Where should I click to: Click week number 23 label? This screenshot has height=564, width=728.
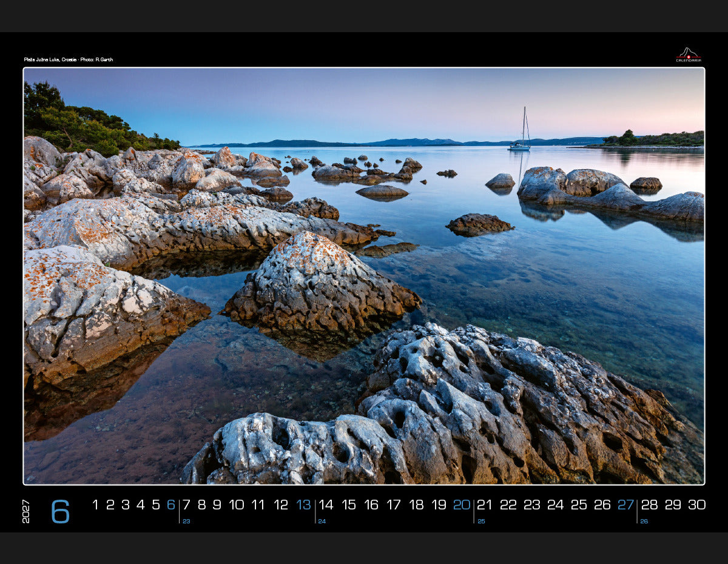pyautogui.click(x=186, y=521)
